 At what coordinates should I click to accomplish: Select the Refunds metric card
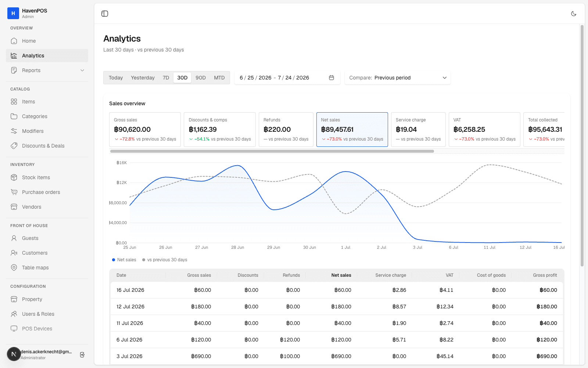click(286, 130)
